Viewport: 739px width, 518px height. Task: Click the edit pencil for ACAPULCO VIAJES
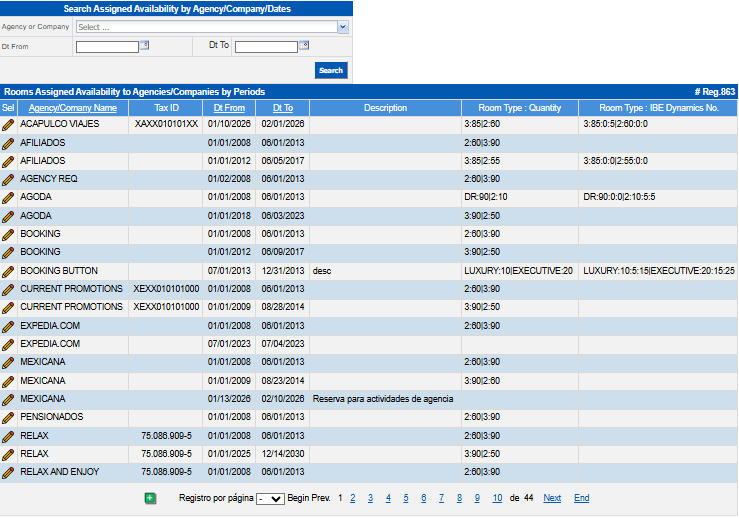tap(8, 125)
